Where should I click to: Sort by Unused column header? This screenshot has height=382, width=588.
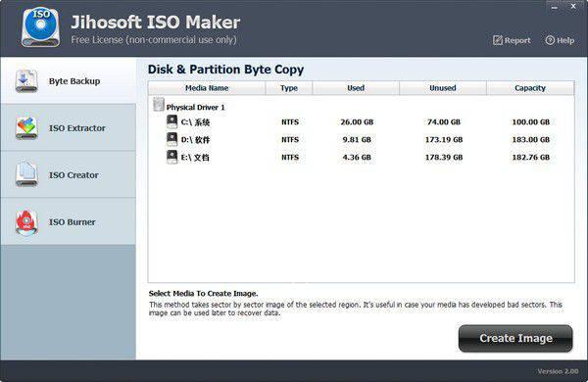(443, 88)
